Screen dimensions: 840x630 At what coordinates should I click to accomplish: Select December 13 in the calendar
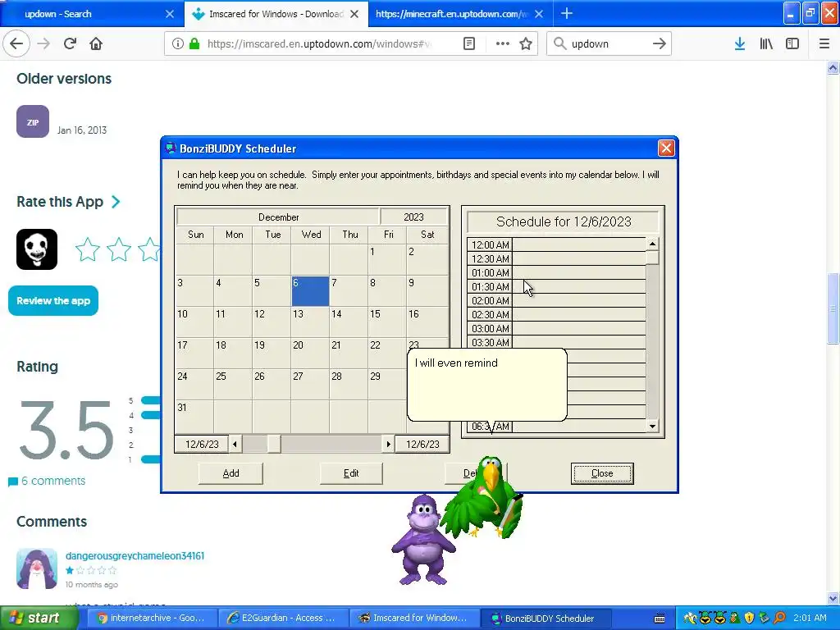[x=311, y=322]
